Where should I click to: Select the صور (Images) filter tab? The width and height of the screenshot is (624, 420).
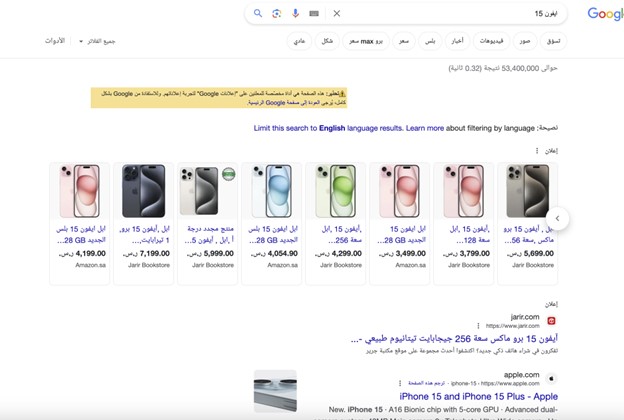click(525, 41)
